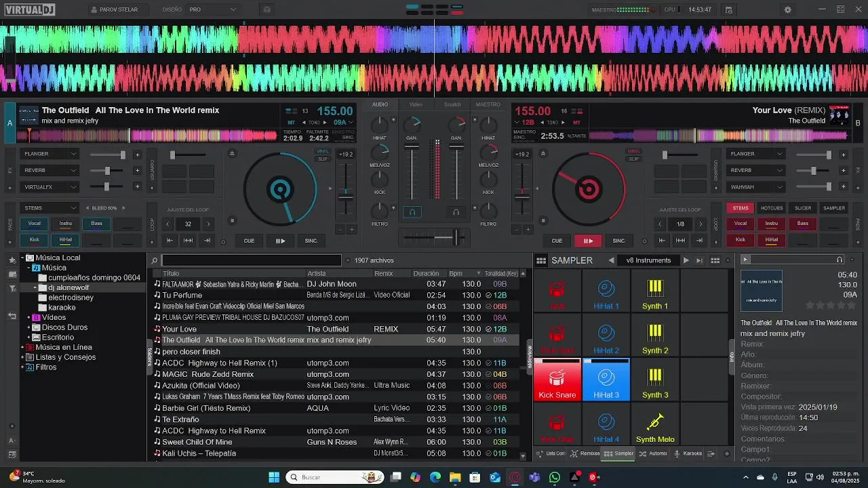Click the headphone cue icon on deck A channel
Image resolution: width=868 pixels, height=488 pixels.
click(412, 212)
